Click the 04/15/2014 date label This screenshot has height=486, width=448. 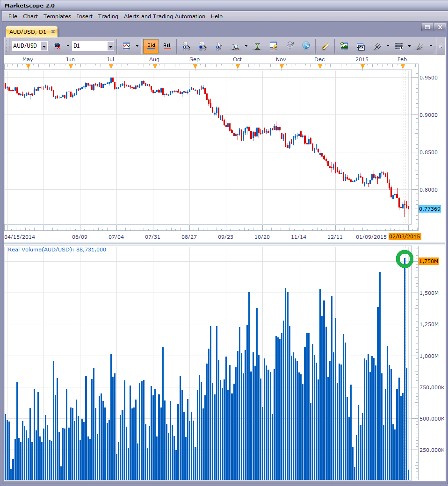point(20,237)
